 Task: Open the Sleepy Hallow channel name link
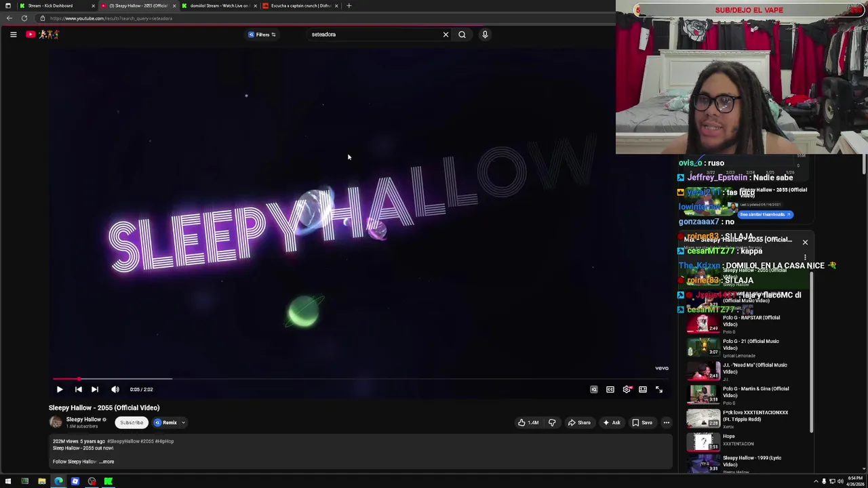click(x=83, y=420)
